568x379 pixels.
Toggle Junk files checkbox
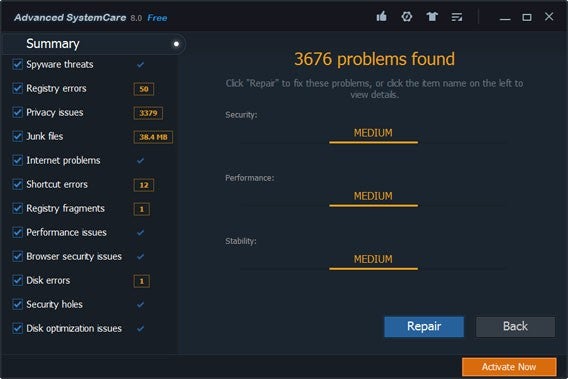(x=17, y=136)
